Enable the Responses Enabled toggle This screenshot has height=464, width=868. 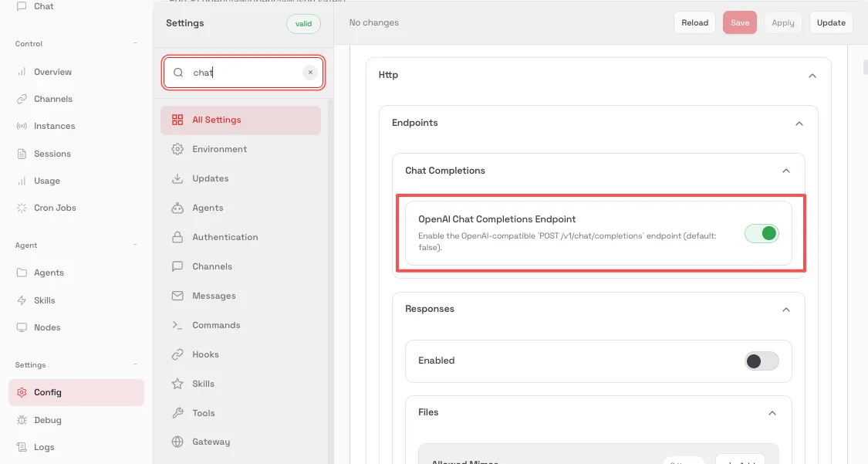coord(762,361)
